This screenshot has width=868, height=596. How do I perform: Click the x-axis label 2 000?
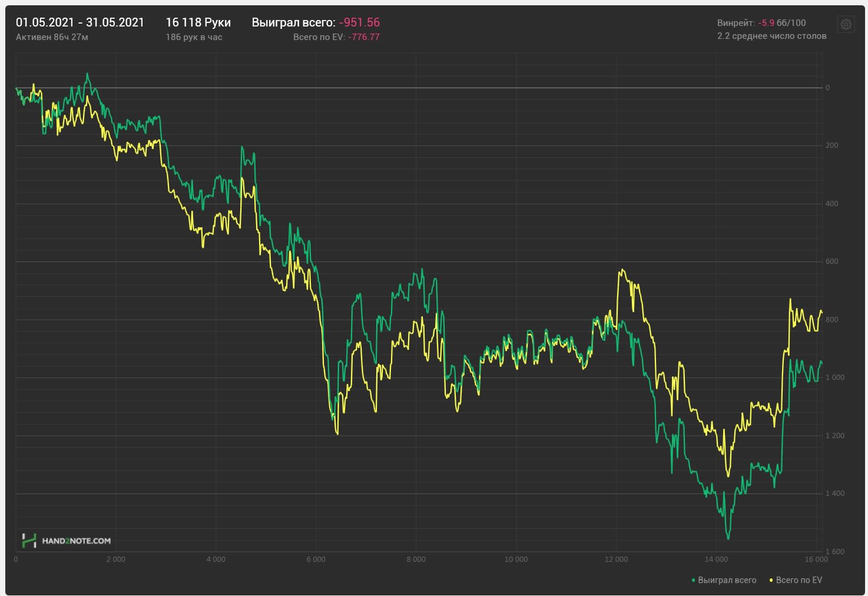pyautogui.click(x=115, y=559)
